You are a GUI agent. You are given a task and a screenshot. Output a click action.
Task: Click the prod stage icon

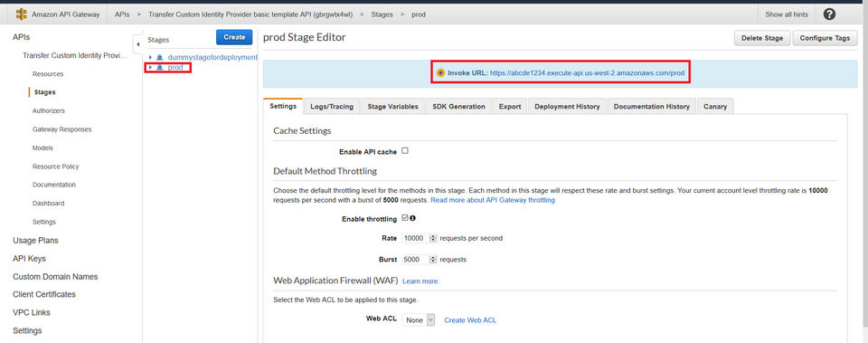[160, 67]
